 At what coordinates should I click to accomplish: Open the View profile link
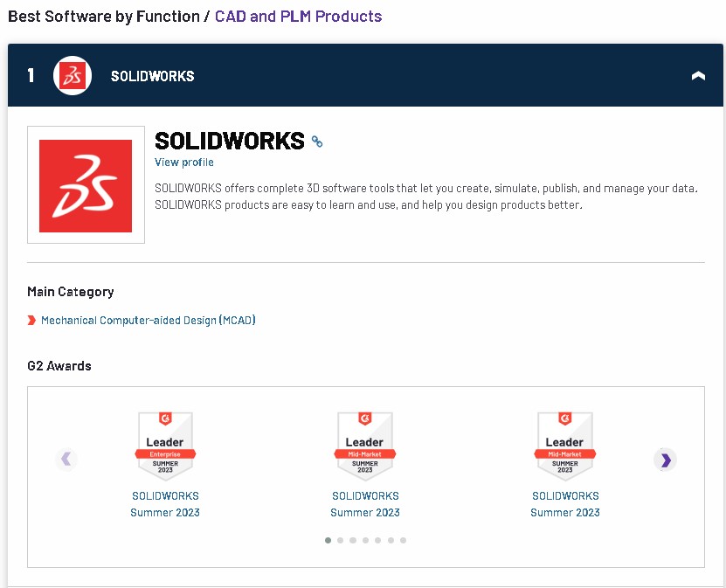[183, 162]
